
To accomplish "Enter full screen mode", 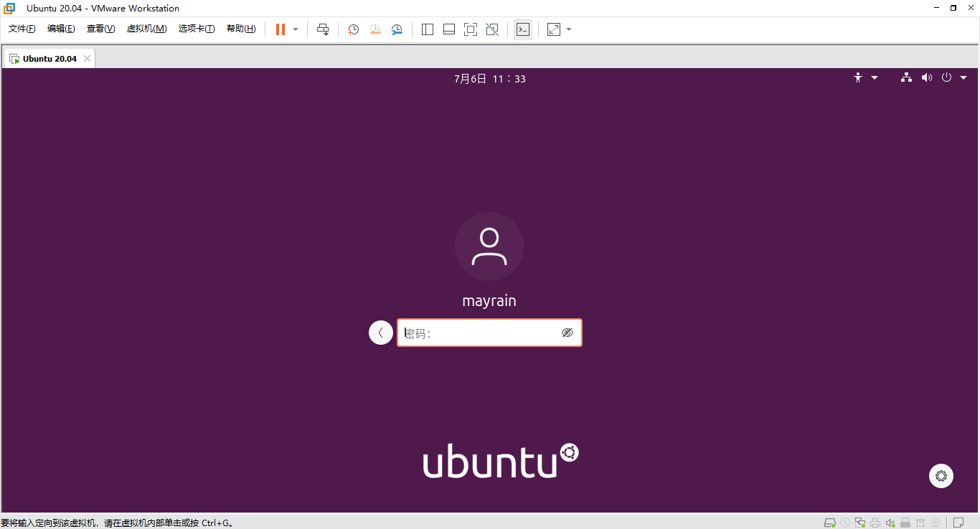I will pos(471,29).
